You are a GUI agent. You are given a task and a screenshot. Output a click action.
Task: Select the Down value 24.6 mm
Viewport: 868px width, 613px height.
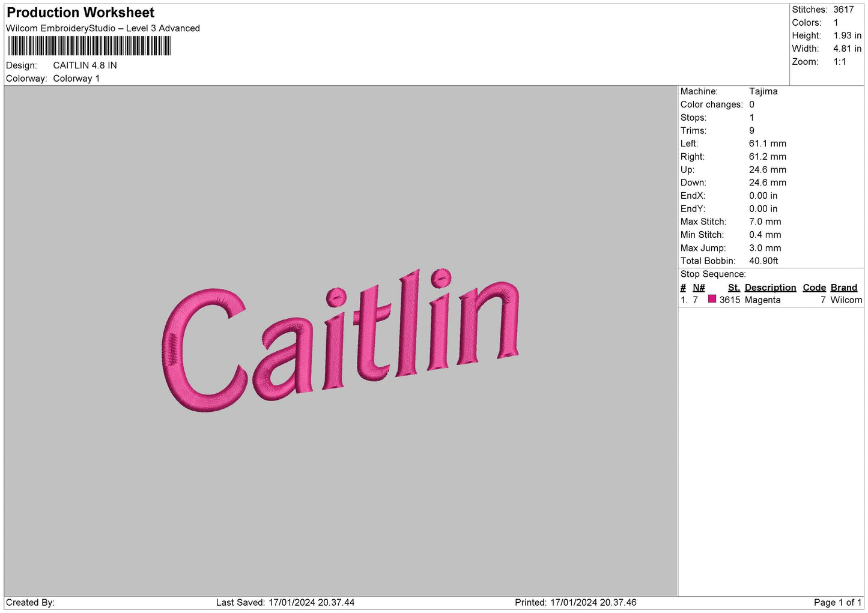[x=768, y=183]
